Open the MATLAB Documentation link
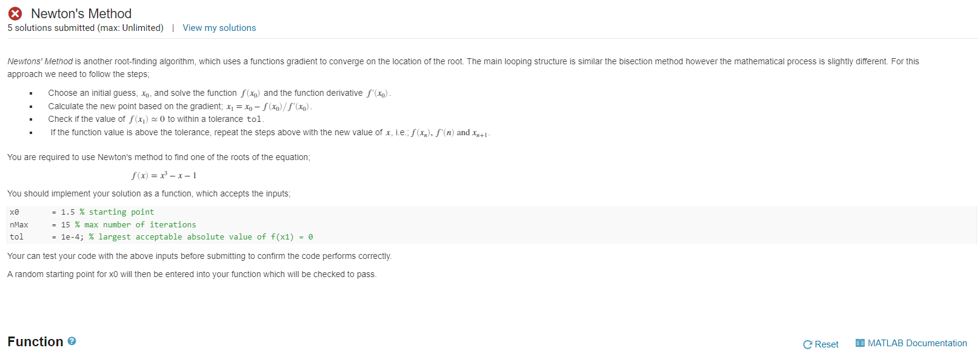 [x=916, y=343]
